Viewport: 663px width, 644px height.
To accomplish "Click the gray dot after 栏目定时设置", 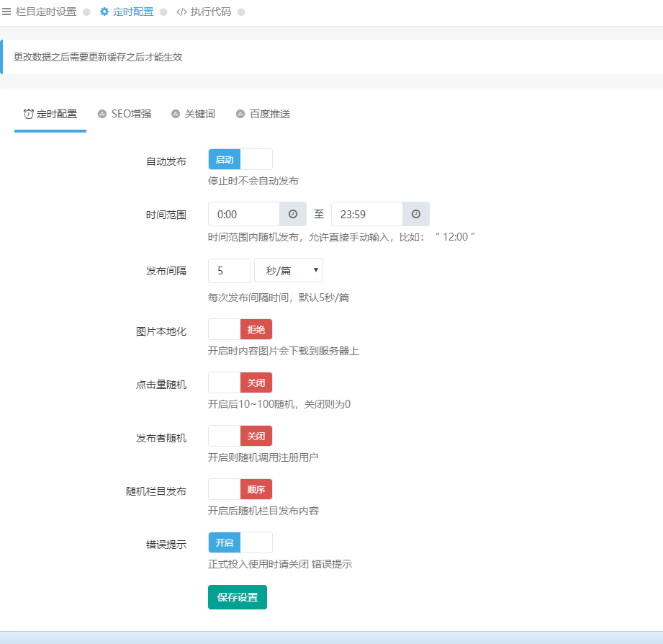I will pyautogui.click(x=86, y=12).
